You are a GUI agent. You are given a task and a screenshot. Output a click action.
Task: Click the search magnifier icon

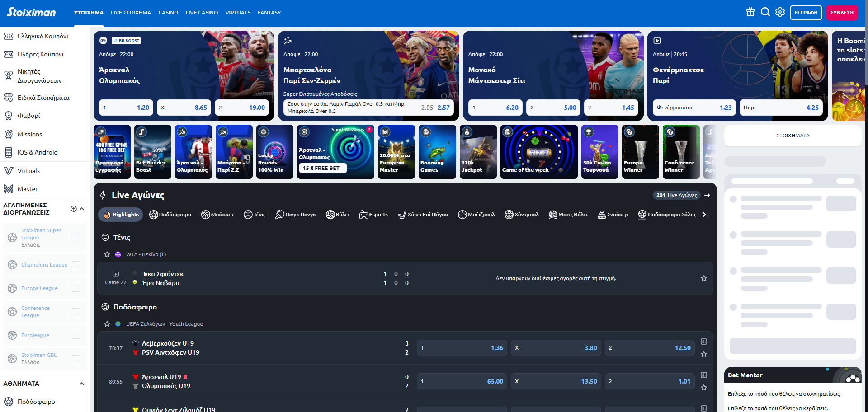pos(765,12)
